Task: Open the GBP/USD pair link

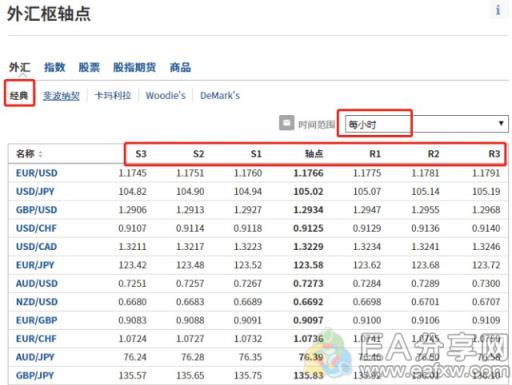Action: 37,210
